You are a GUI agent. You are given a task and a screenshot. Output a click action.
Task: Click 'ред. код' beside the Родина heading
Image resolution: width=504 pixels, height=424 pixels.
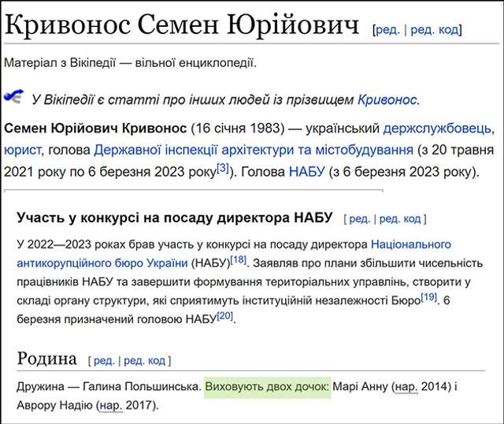coord(145,361)
